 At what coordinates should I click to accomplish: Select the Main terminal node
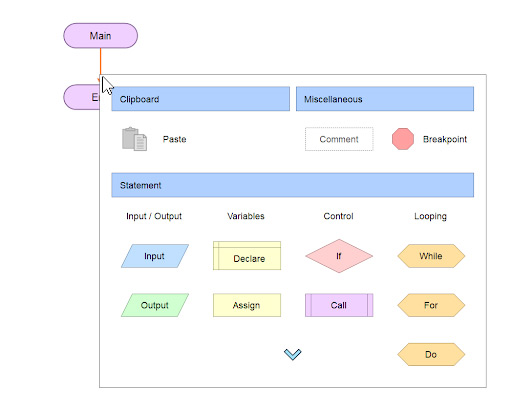pos(101,36)
